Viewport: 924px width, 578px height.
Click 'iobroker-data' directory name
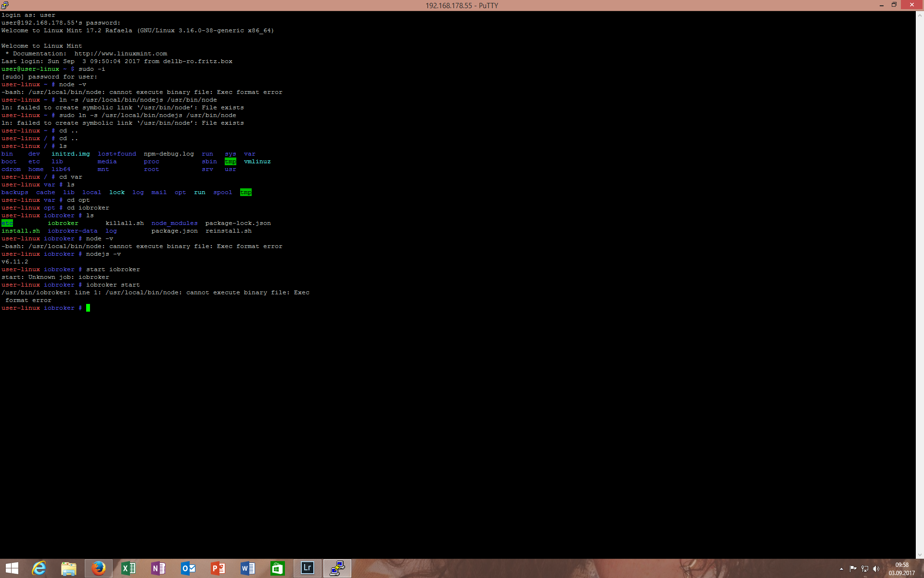click(x=73, y=231)
